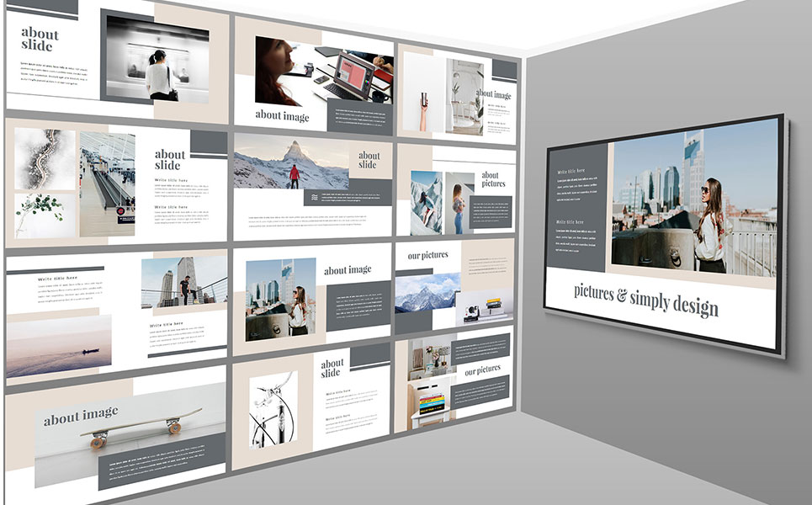Click "about image" title over the skateboard
The height and width of the screenshot is (505, 812).
[81, 417]
